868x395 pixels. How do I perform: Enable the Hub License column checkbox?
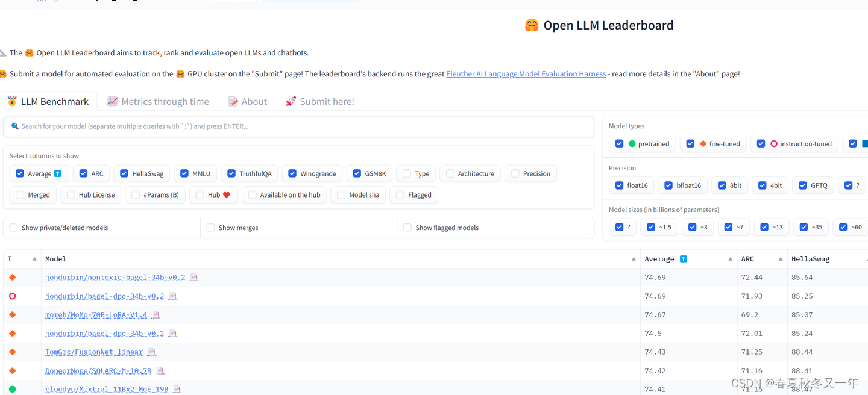point(71,195)
